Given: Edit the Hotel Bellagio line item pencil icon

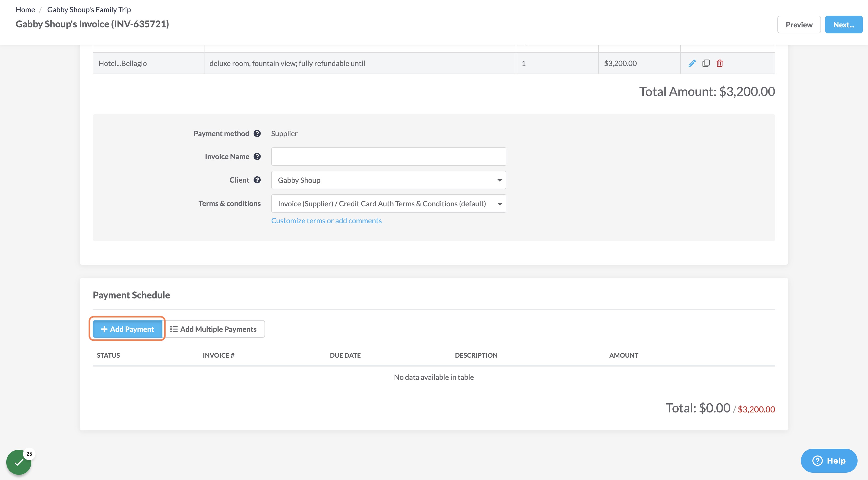Looking at the screenshot, I should point(692,63).
